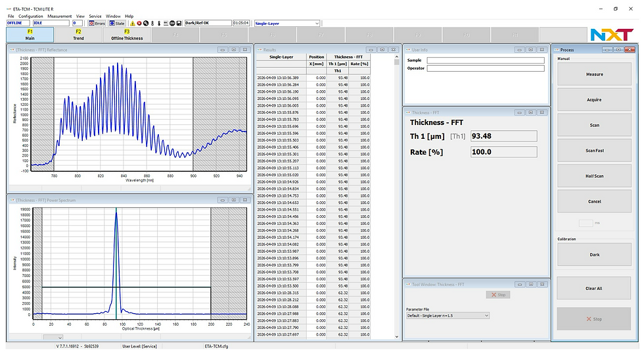Click the IDLE status field
644x354 pixels.
pos(51,24)
